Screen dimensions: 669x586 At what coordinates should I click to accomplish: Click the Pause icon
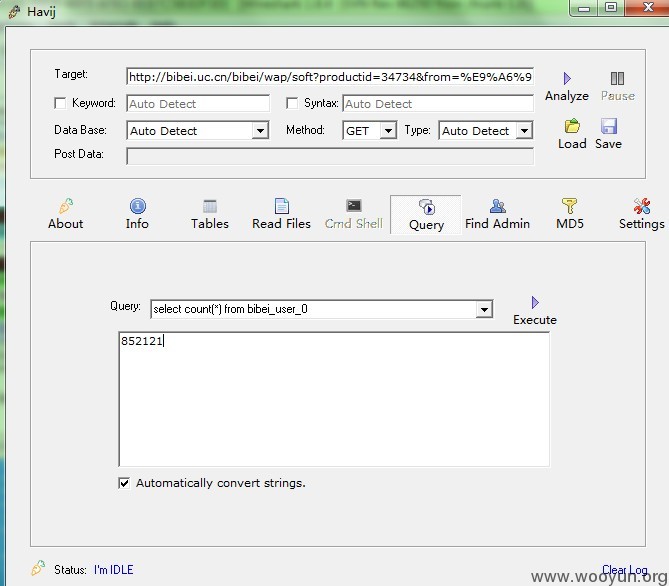point(617,79)
